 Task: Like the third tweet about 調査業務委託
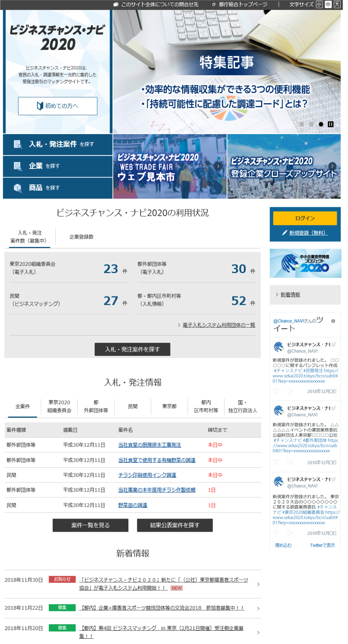tap(276, 533)
